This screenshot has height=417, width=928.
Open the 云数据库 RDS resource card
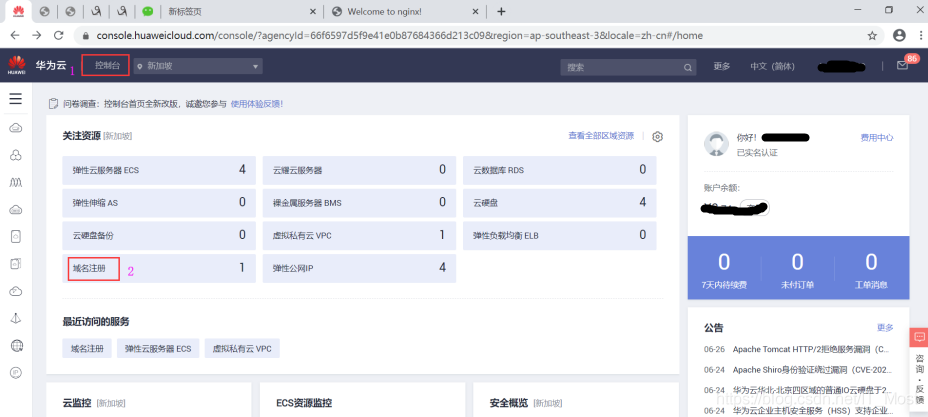click(x=560, y=170)
